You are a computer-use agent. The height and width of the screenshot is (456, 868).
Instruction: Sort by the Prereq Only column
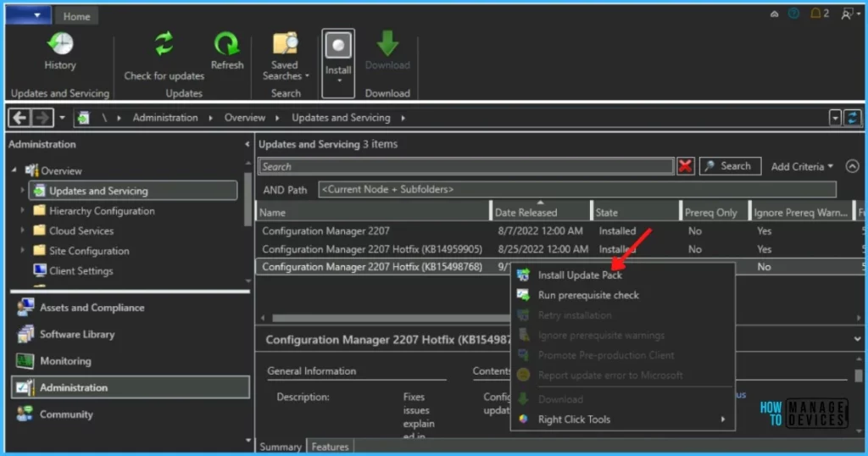(x=714, y=212)
